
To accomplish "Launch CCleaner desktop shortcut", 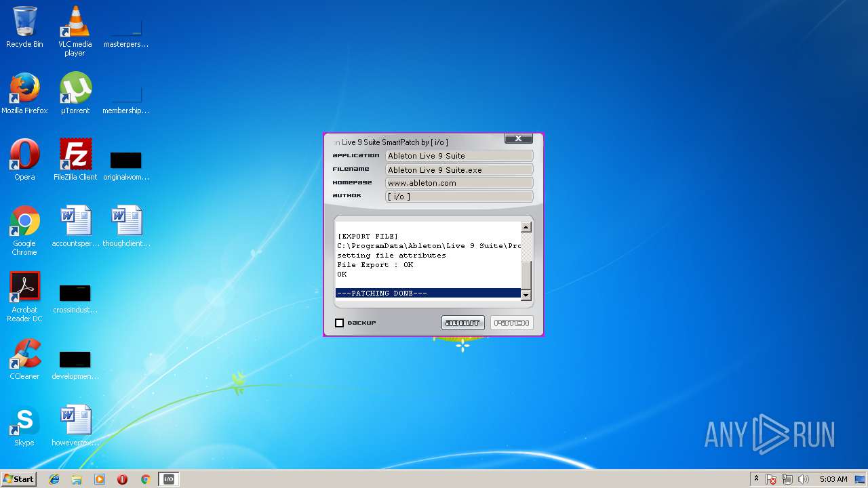I will click(x=24, y=359).
